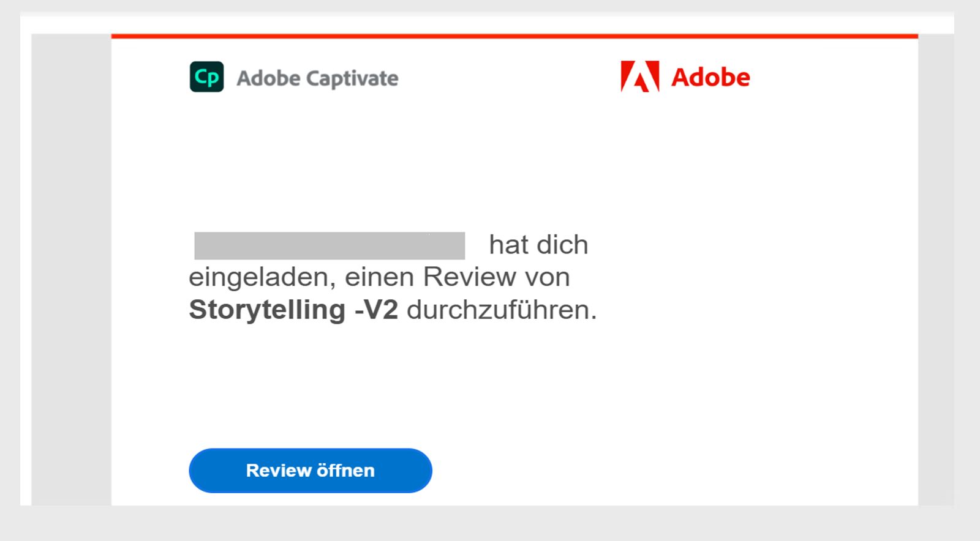The height and width of the screenshot is (541, 980).
Task: Click the "Cp" letters inside app icon
Action: (206, 78)
